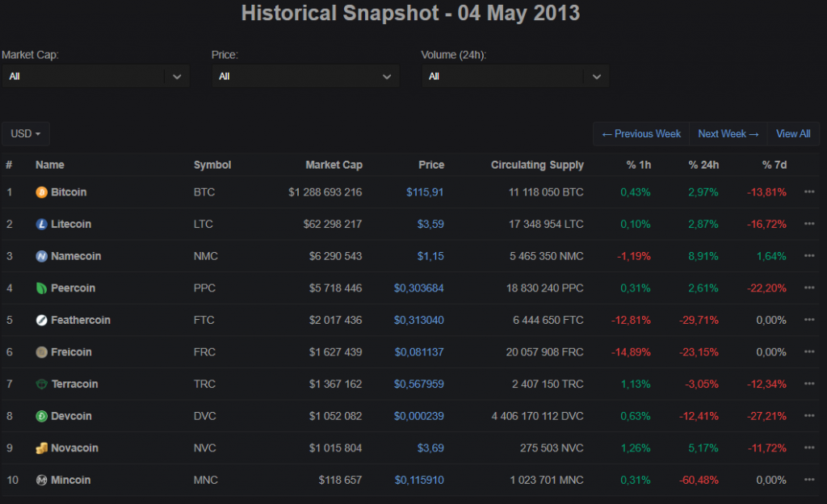Click the Devcoin logo icon
The width and height of the screenshot is (827, 504).
(40, 416)
